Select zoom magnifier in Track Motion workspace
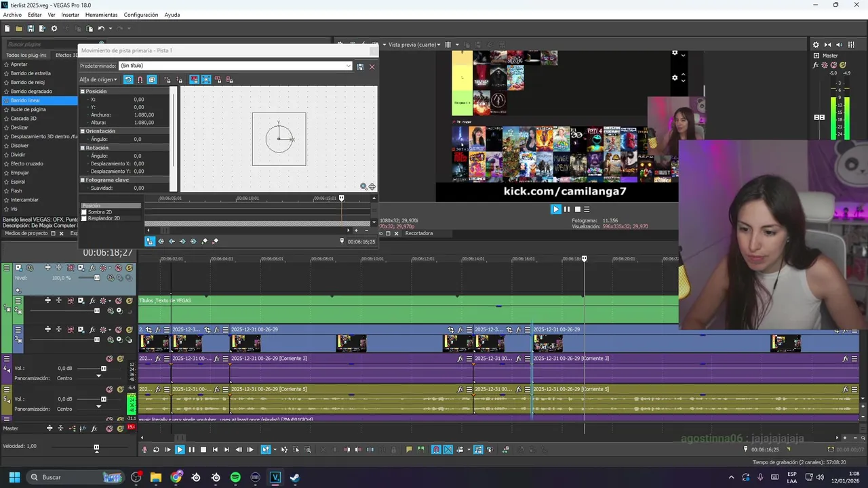Image resolution: width=868 pixels, height=488 pixels. click(x=363, y=186)
